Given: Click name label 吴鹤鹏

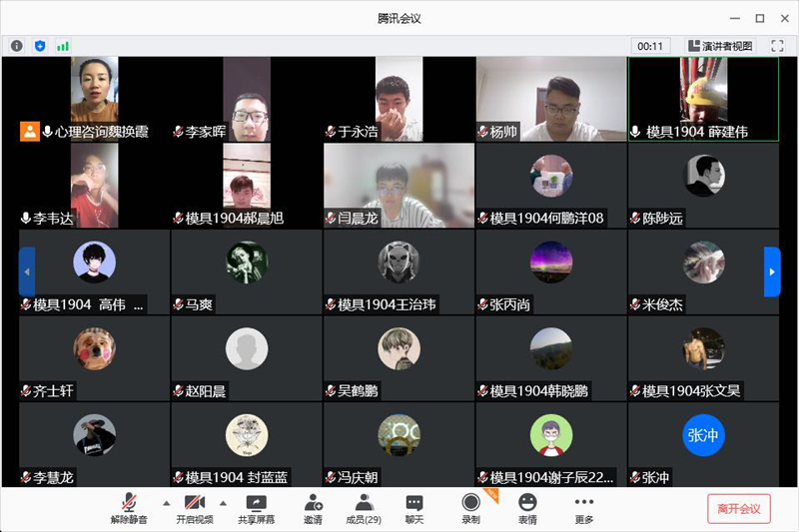Looking at the screenshot, I should (x=358, y=391).
